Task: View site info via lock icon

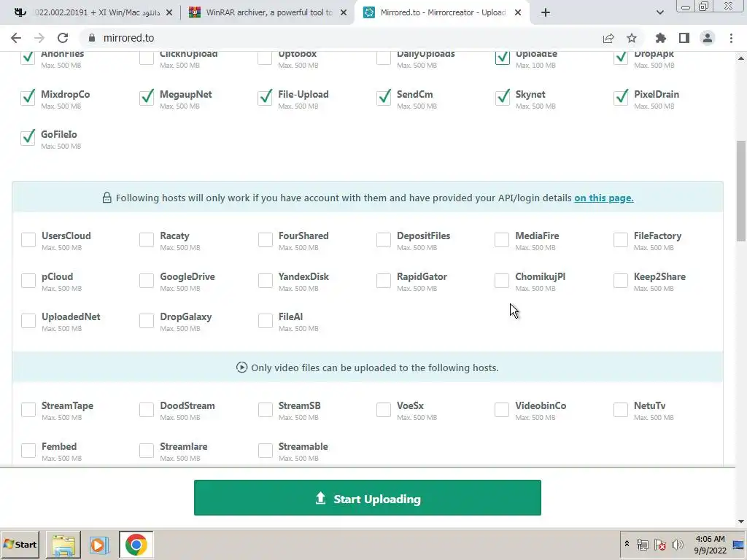Action: [92, 38]
